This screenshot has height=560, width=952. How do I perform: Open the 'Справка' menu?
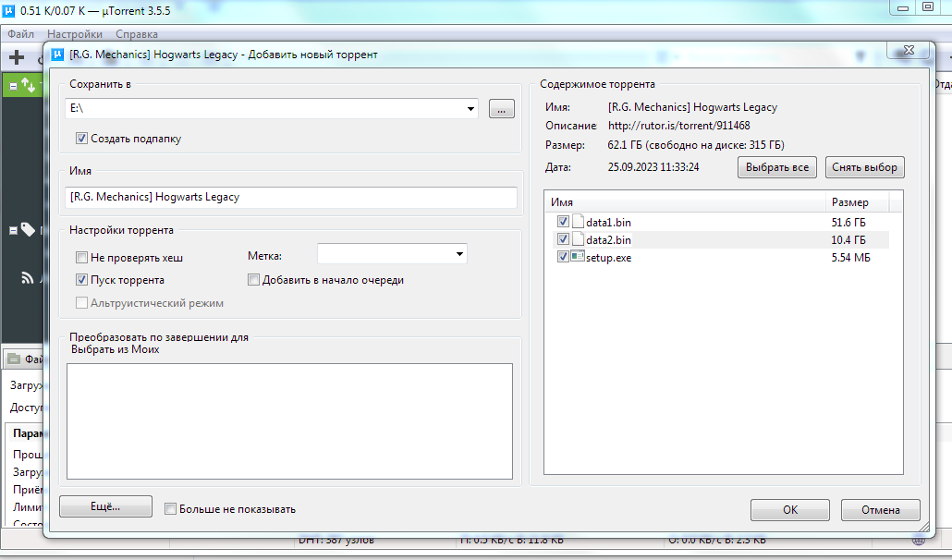137,34
